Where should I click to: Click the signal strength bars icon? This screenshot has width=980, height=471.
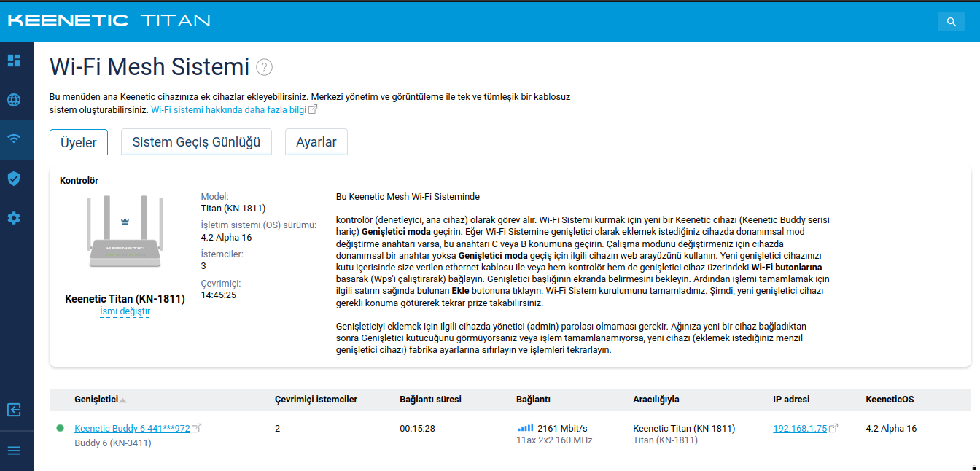click(525, 428)
